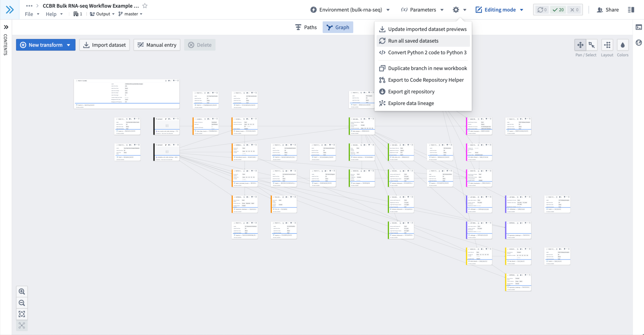Click the Import dataset button
Image resolution: width=644 pixels, height=335 pixels.
[x=105, y=45]
